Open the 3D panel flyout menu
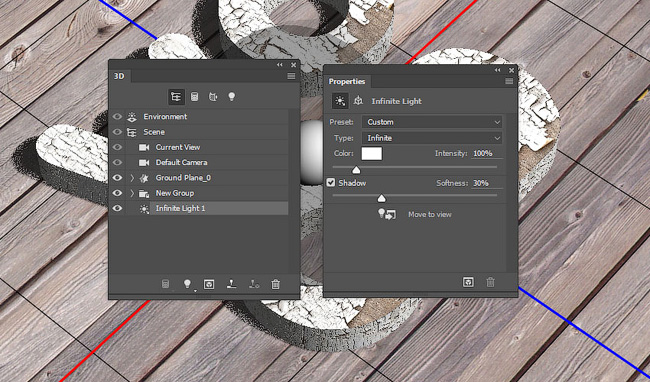650x382 pixels. tap(291, 76)
